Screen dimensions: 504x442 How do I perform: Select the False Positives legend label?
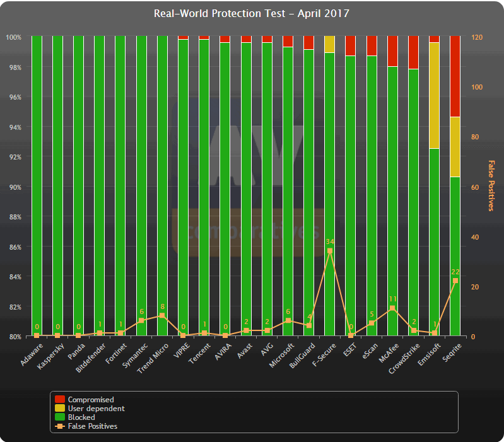pyautogui.click(x=93, y=426)
